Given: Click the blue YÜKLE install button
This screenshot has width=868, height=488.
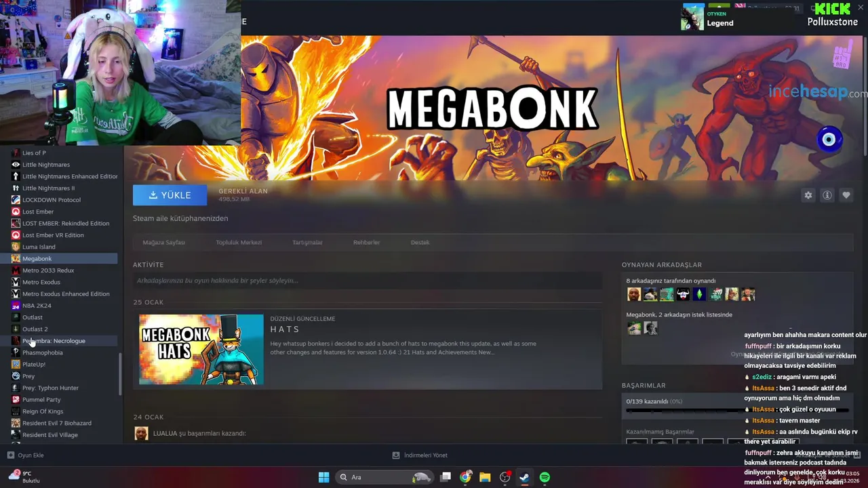Looking at the screenshot, I should click(170, 195).
